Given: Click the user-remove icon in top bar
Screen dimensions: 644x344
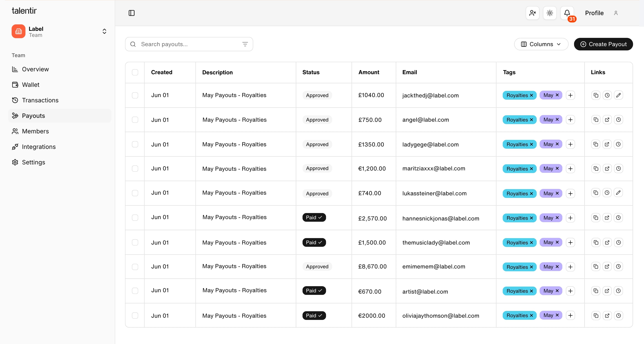Looking at the screenshot, I should coord(533,13).
